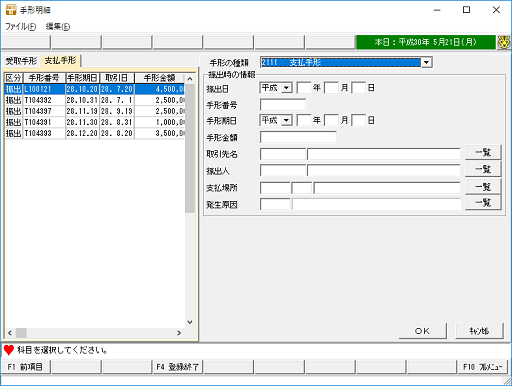
Task: Click the list's scroll right arrow
Action: [179, 333]
